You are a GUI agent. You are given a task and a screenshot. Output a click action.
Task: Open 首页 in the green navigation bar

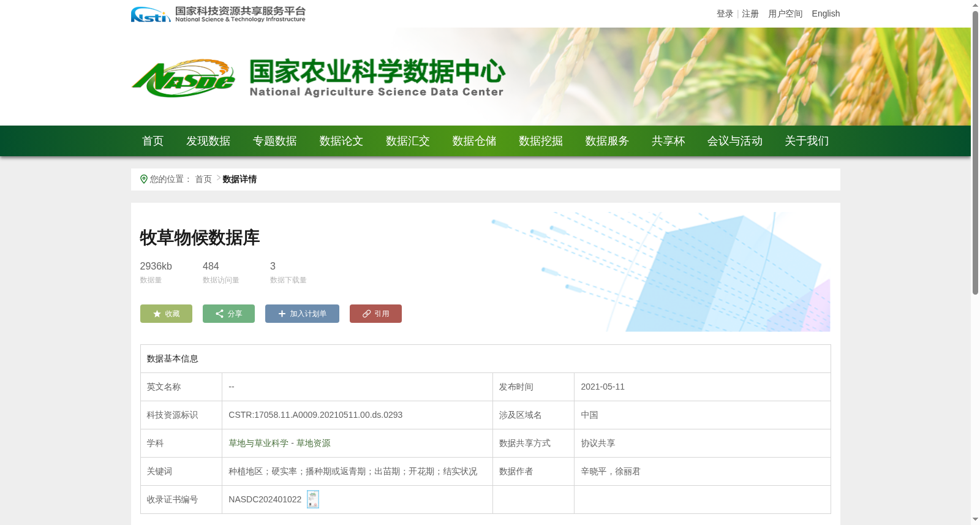click(153, 141)
